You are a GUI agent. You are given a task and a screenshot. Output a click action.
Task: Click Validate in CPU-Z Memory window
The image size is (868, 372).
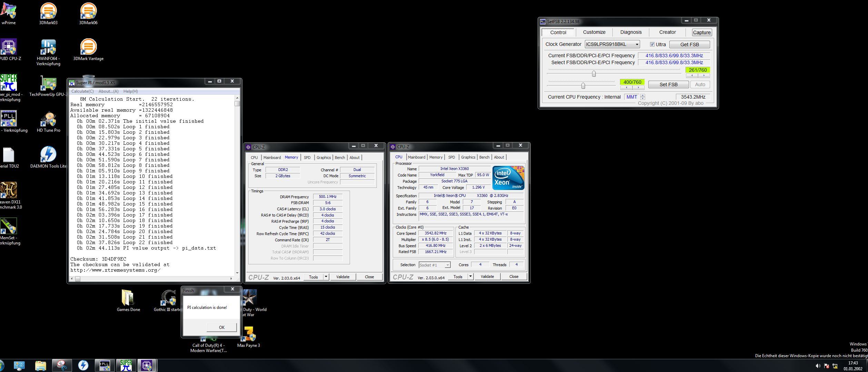pyautogui.click(x=343, y=277)
